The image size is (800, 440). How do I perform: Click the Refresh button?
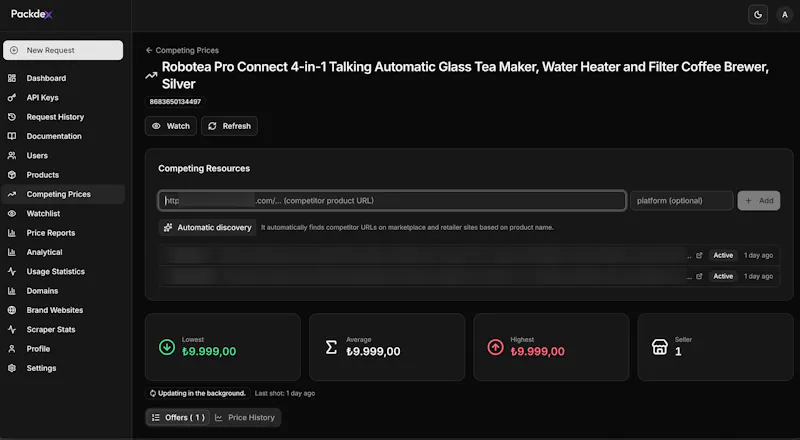click(x=230, y=126)
